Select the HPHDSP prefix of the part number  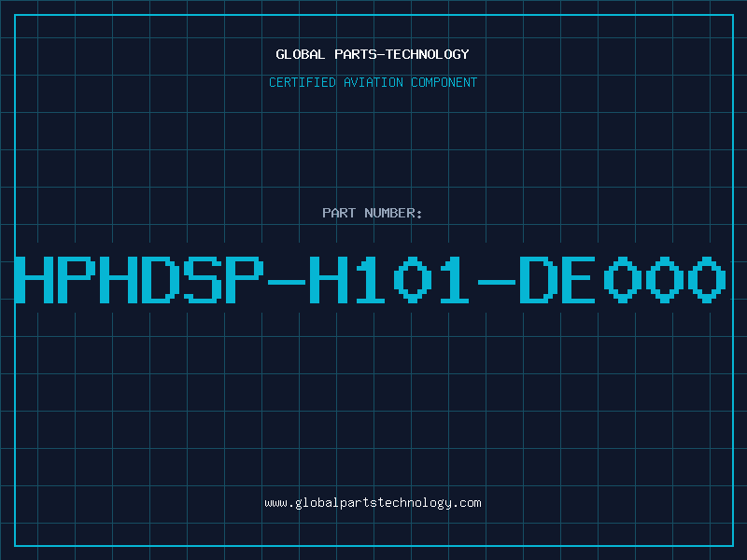point(139,280)
